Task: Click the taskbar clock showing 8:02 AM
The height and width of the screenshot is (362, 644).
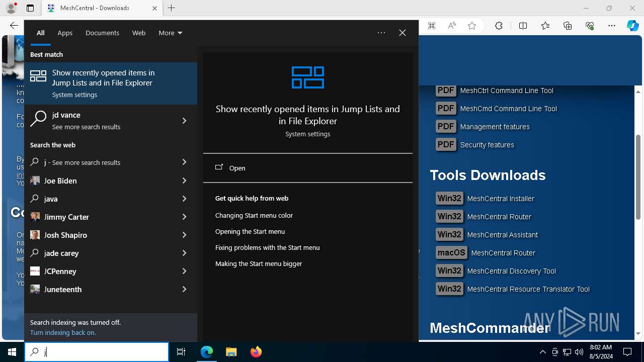Action: [x=601, y=352]
